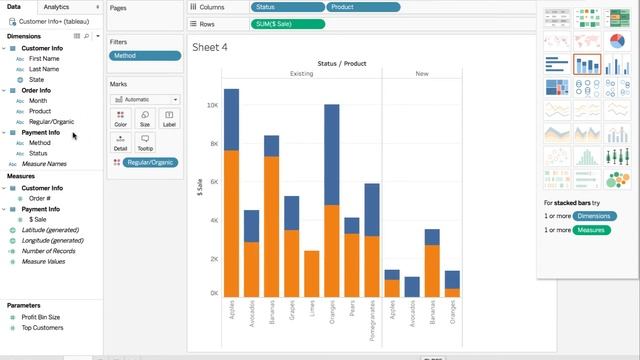Click the SUM($ Sale) pill on Rows
The image size is (640, 360).
(x=288, y=24)
